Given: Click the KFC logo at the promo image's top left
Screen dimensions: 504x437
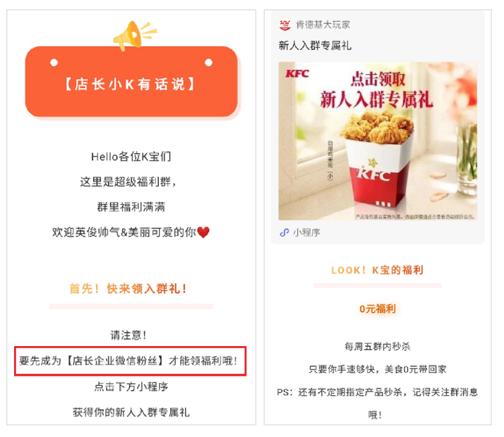Looking at the screenshot, I should (297, 74).
